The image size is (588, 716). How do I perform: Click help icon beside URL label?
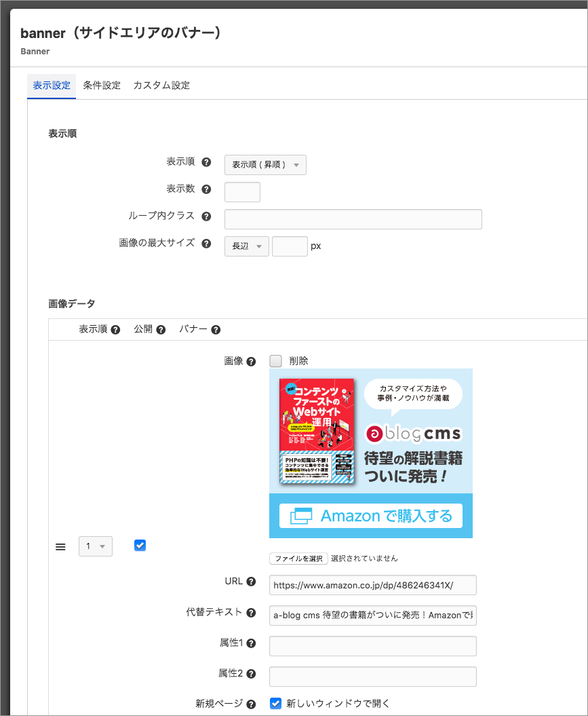click(x=251, y=582)
